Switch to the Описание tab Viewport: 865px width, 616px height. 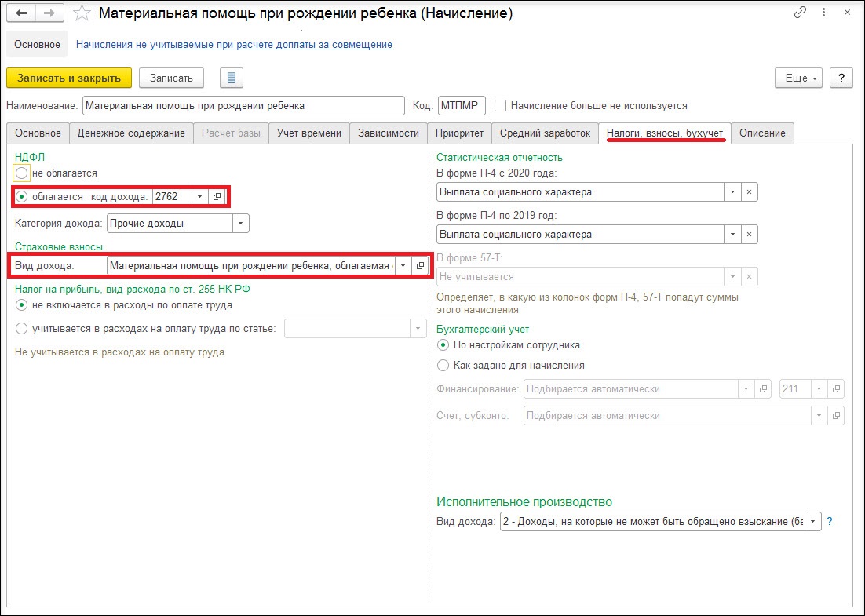[x=762, y=133]
